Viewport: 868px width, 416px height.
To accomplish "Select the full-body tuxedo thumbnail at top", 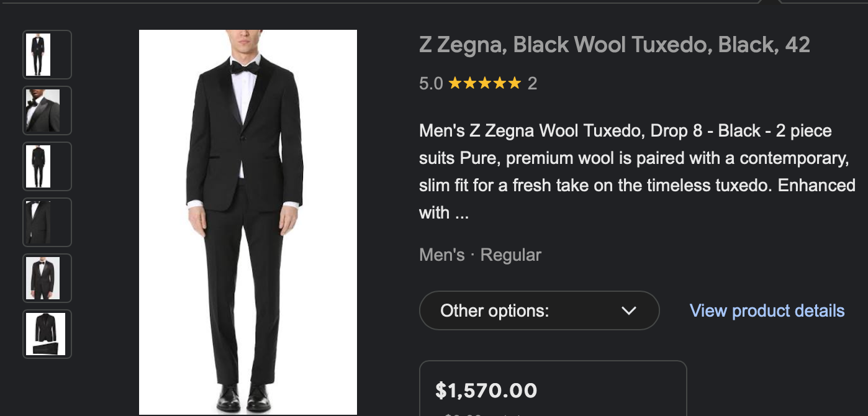I will click(x=47, y=55).
